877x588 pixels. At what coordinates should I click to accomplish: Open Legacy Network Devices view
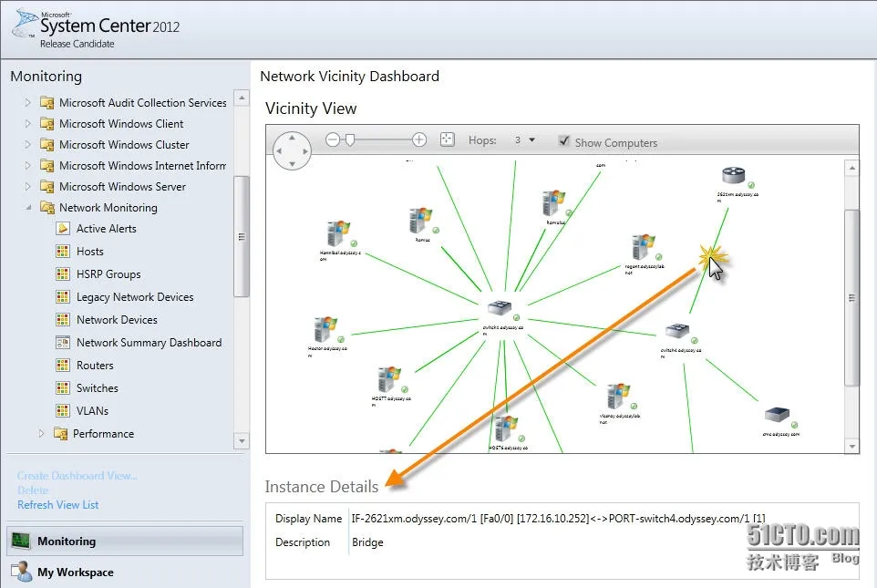[135, 297]
